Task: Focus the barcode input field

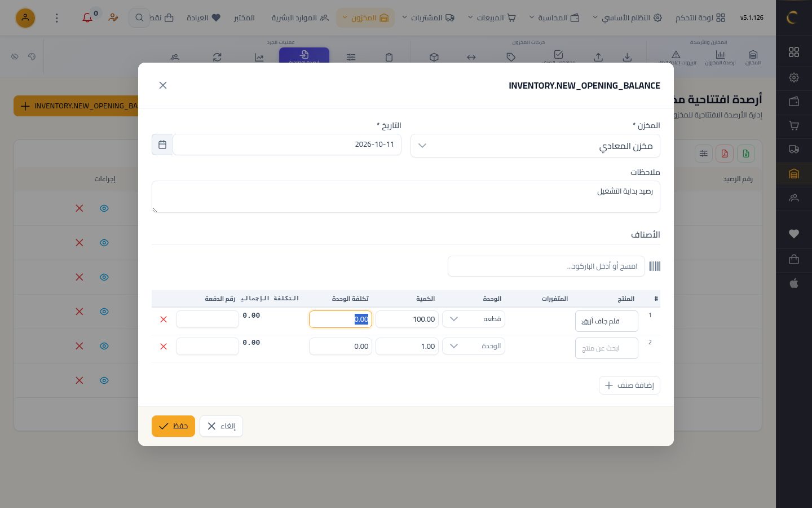Action: 546,266
